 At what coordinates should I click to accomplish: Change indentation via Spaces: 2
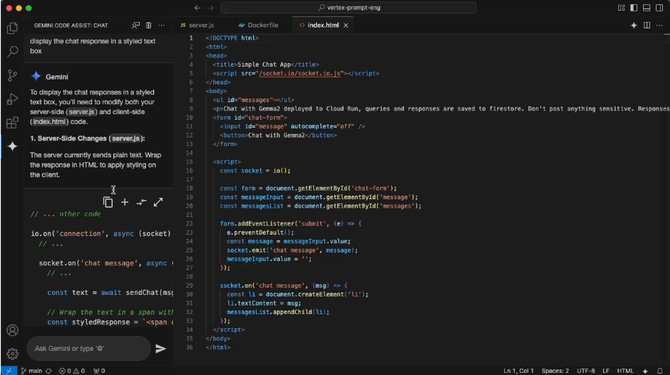(x=555, y=371)
